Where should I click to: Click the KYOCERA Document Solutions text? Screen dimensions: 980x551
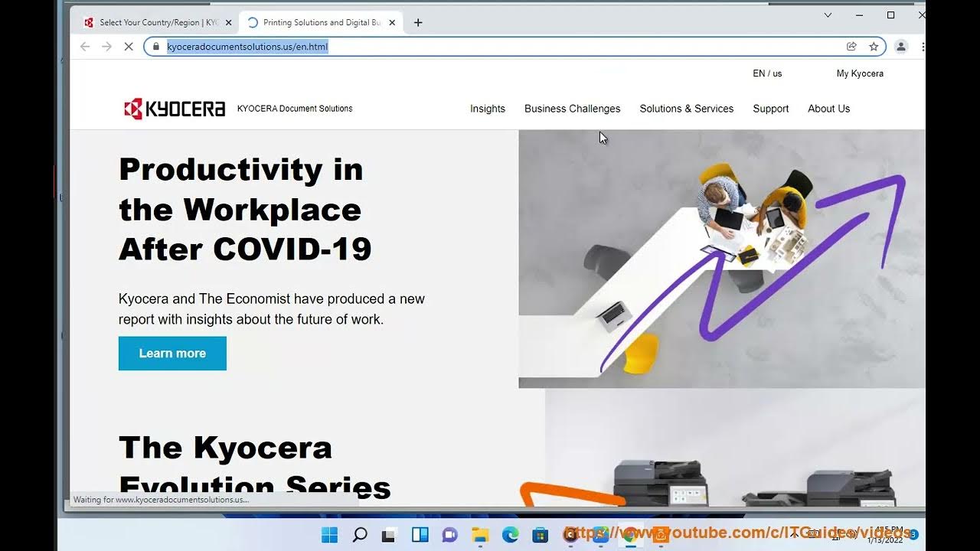click(x=295, y=109)
